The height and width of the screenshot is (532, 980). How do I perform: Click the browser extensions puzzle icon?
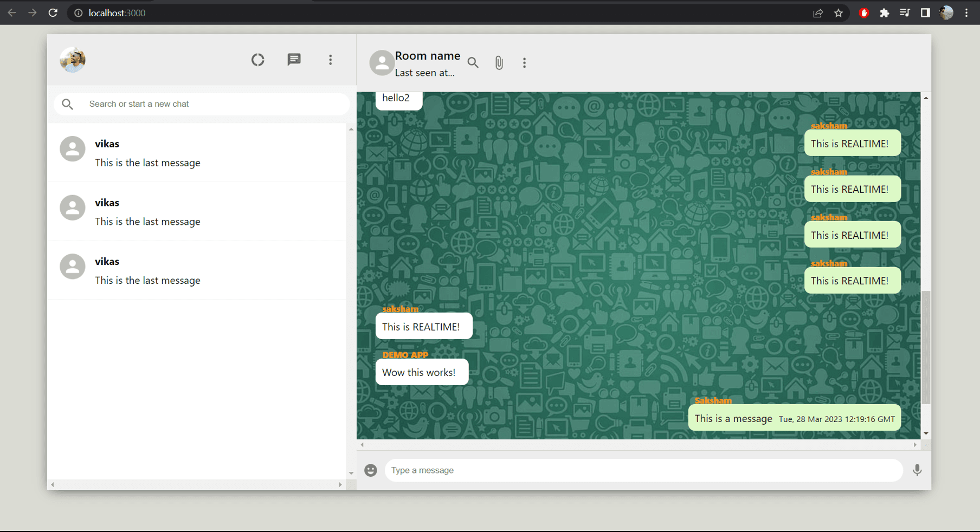(885, 12)
